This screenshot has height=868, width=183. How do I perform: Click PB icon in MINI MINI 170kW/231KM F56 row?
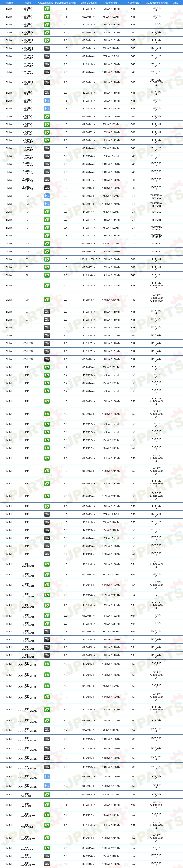coord(47,506)
